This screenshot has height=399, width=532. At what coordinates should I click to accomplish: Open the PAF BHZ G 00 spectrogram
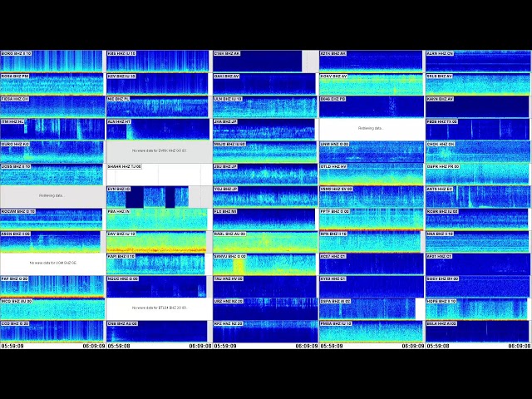click(x=52, y=286)
